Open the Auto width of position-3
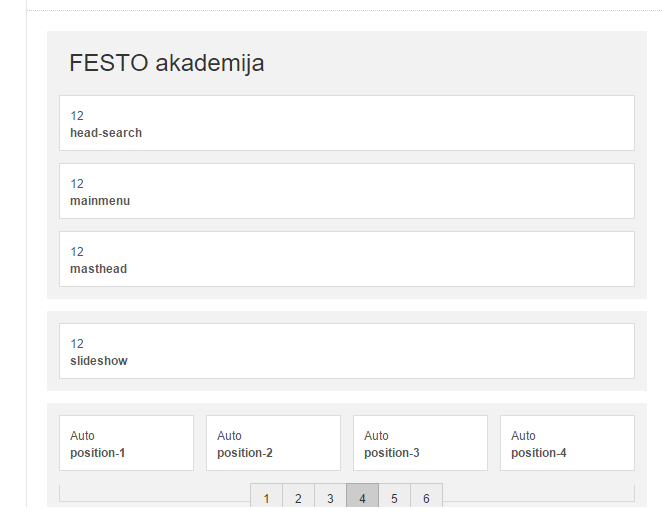The height and width of the screenshot is (530, 663). pos(376,436)
